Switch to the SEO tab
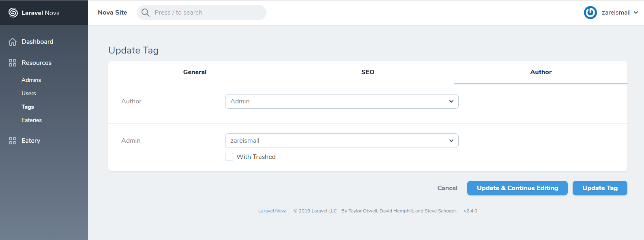This screenshot has width=644, height=240. (x=368, y=72)
